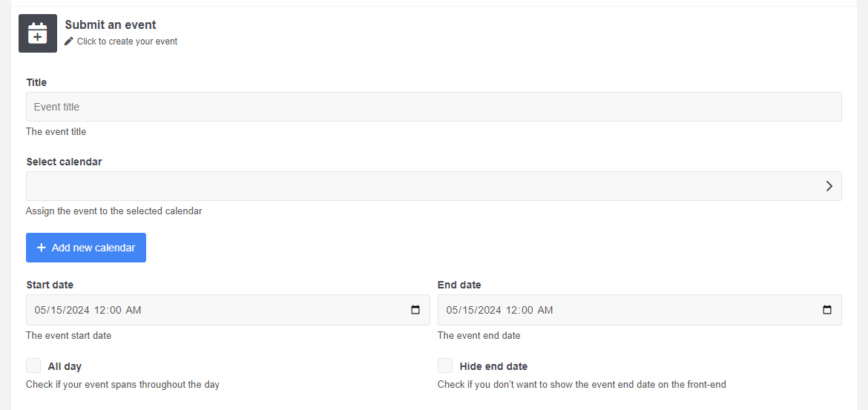Click the plus icon on Add new calendar
Screen dimensions: 868x410
pyautogui.click(x=41, y=248)
